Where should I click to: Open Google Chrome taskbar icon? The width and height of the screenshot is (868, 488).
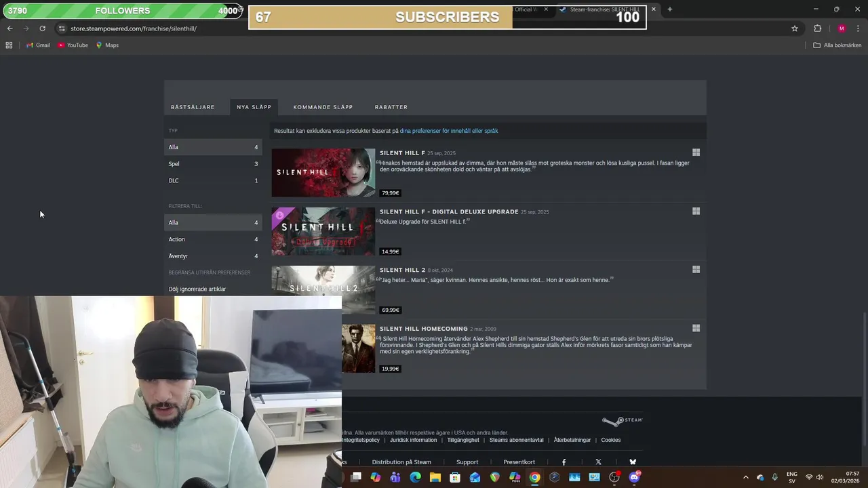pos(534,477)
